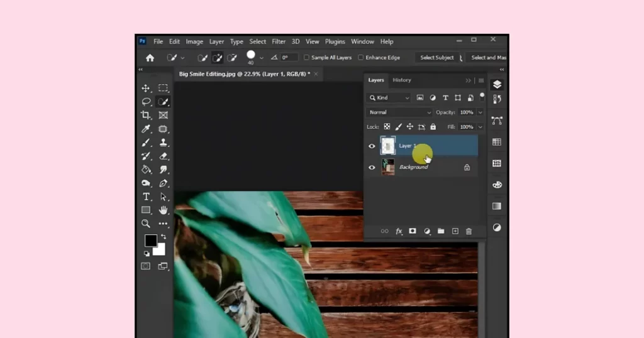Viewport: 644px width, 338px height.
Task: Select the Pen tool
Action: 163,183
